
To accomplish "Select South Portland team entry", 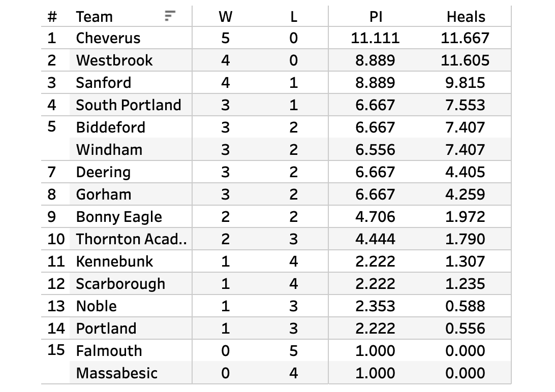I will point(129,105).
